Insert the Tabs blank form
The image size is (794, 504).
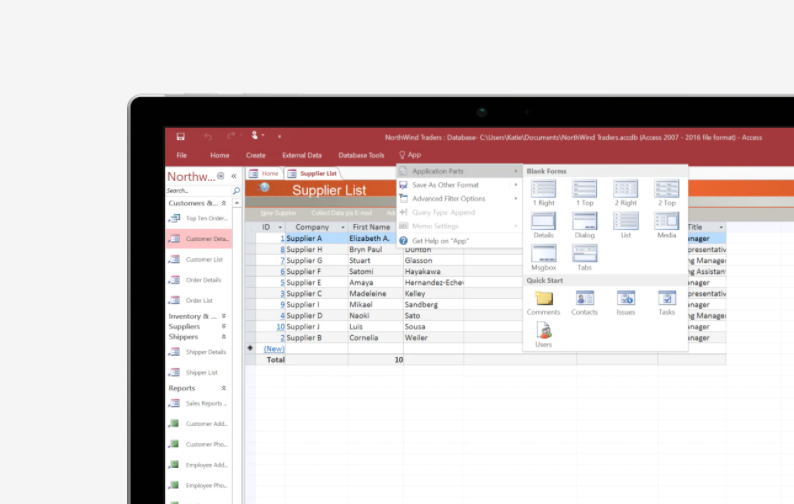[584, 258]
